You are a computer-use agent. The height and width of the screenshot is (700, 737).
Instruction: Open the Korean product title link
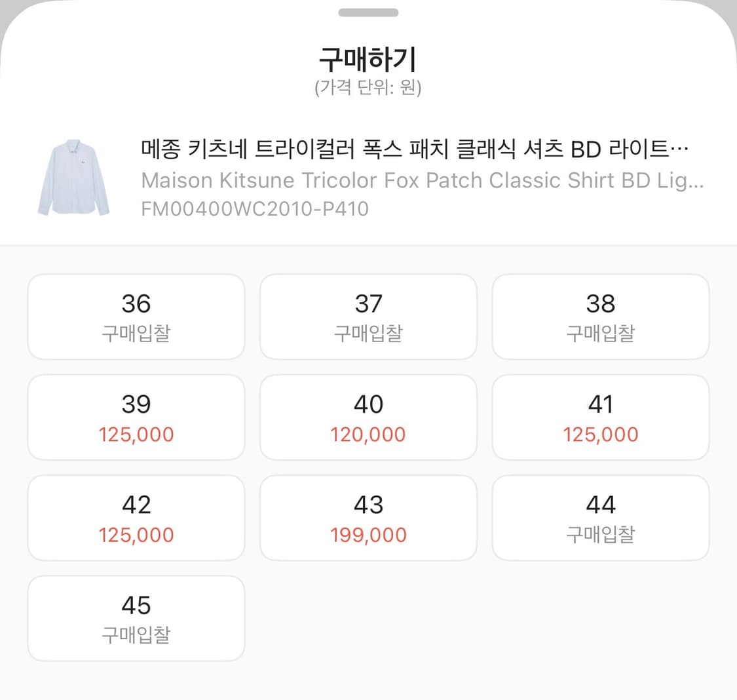pos(413,149)
